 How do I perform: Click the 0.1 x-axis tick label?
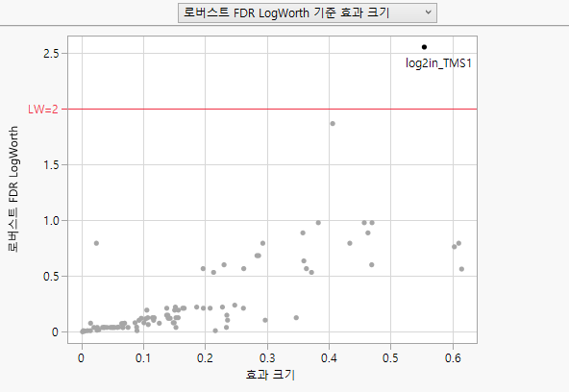click(x=143, y=358)
